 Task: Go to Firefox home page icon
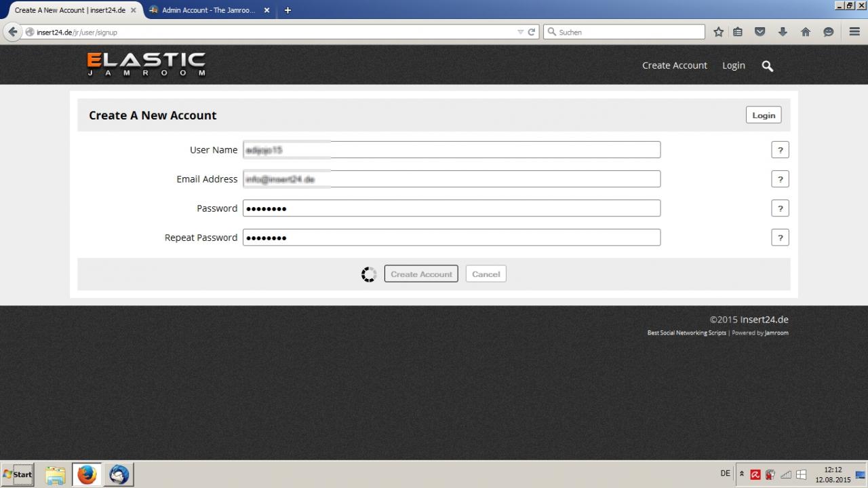click(x=806, y=32)
